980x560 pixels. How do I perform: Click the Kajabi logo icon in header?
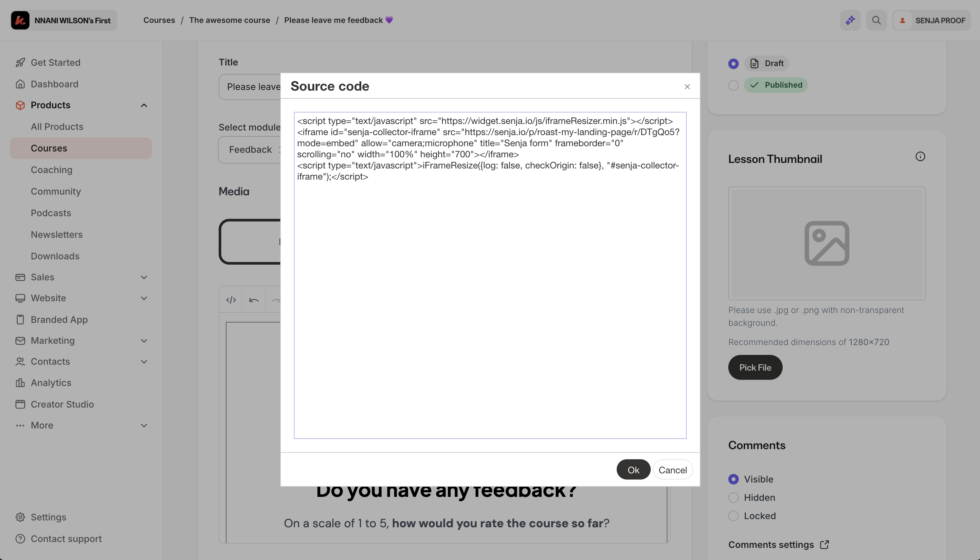pos(20,20)
